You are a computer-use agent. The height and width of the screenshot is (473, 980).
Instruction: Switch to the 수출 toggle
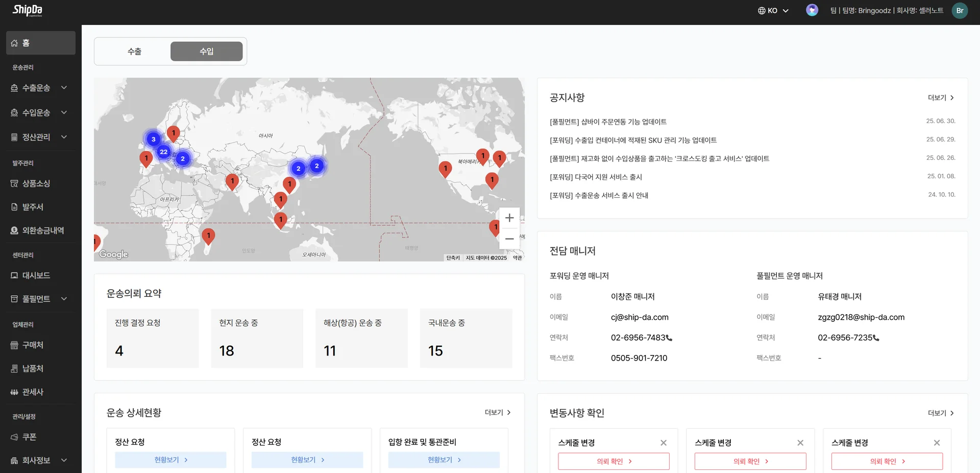click(x=134, y=52)
